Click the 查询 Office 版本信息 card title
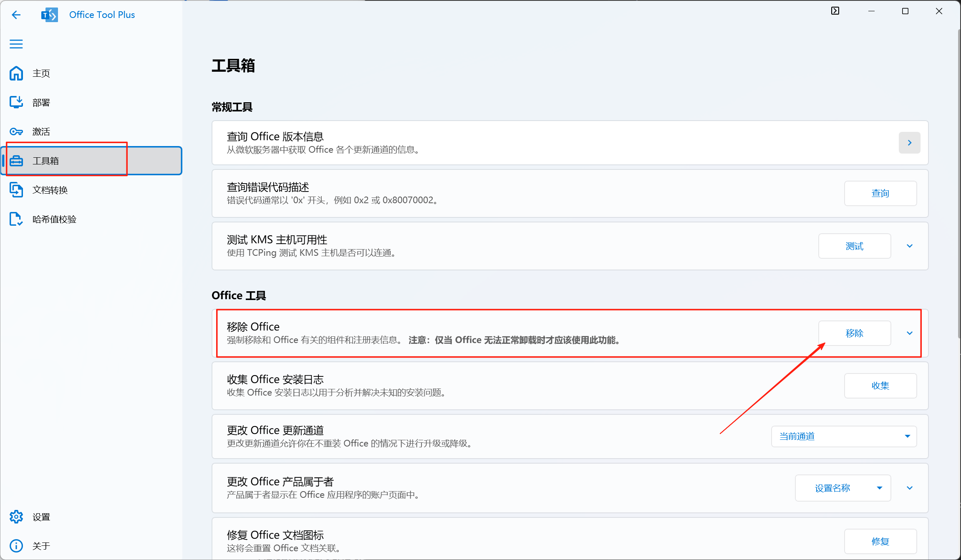Screen dimensions: 961x560 coord(275,136)
